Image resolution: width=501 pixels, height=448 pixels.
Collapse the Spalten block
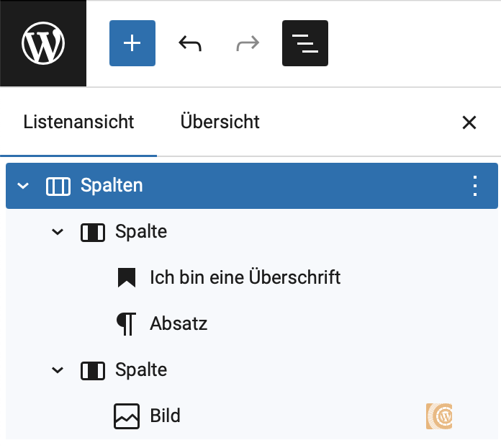click(x=23, y=186)
